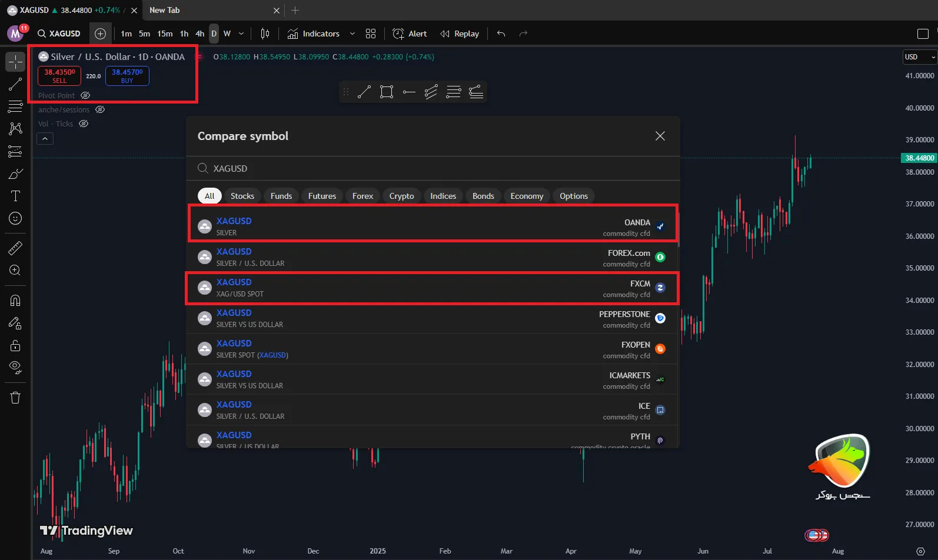Viewport: 938px width, 560px height.
Task: Select the Futures filter tab
Action: pos(322,196)
